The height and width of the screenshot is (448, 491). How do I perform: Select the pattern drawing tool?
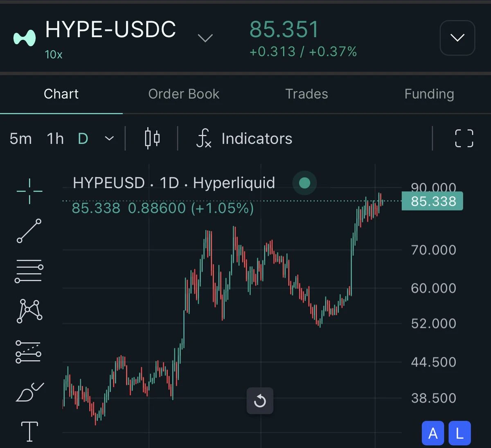(x=29, y=311)
